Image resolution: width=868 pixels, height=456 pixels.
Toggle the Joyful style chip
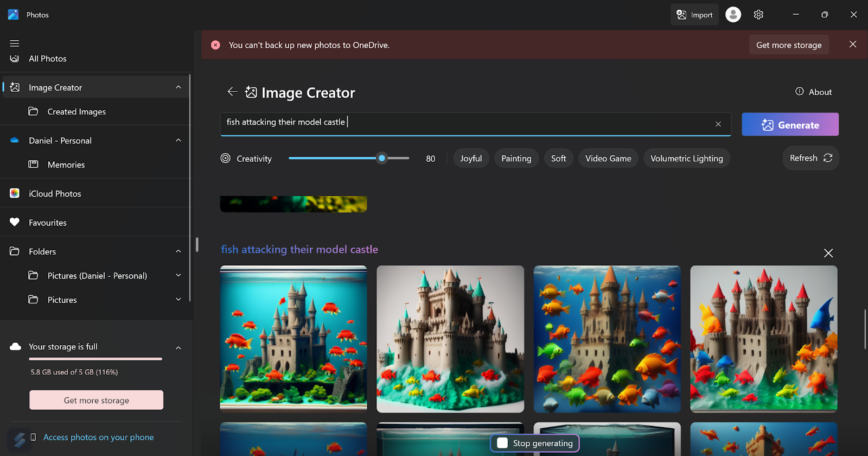tap(471, 159)
